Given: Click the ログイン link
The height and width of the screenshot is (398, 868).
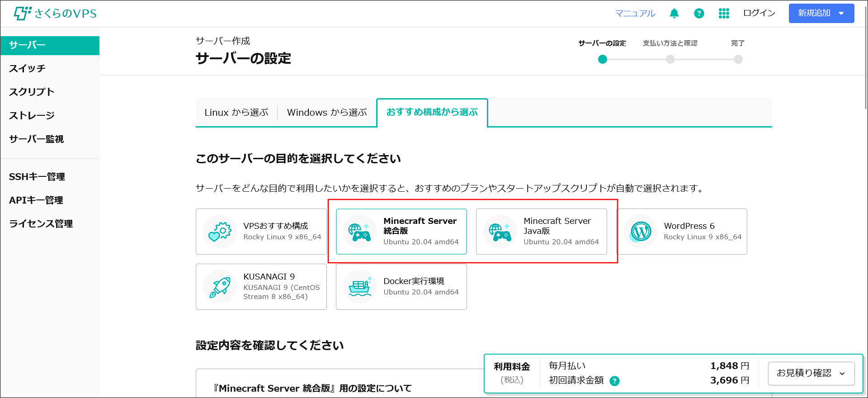Looking at the screenshot, I should click(759, 13).
